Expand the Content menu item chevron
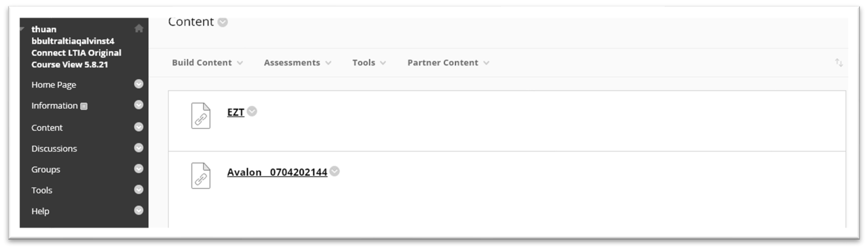This screenshot has height=250, width=868. (x=138, y=127)
